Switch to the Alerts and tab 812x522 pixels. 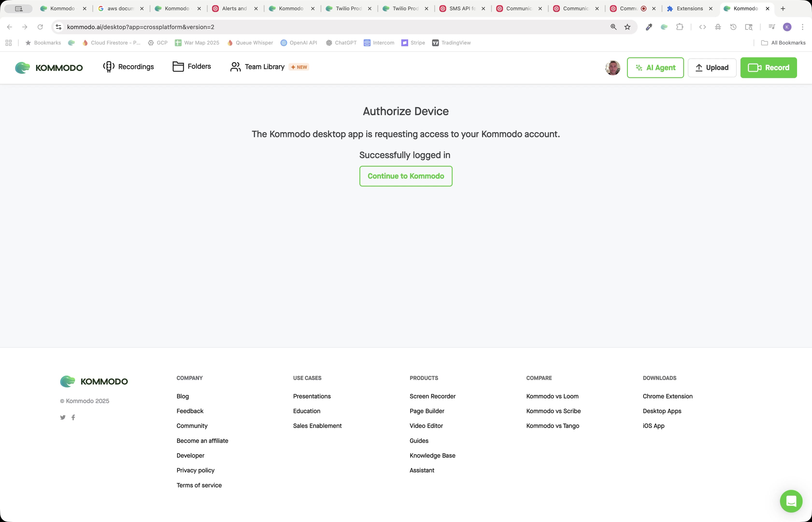(235, 8)
